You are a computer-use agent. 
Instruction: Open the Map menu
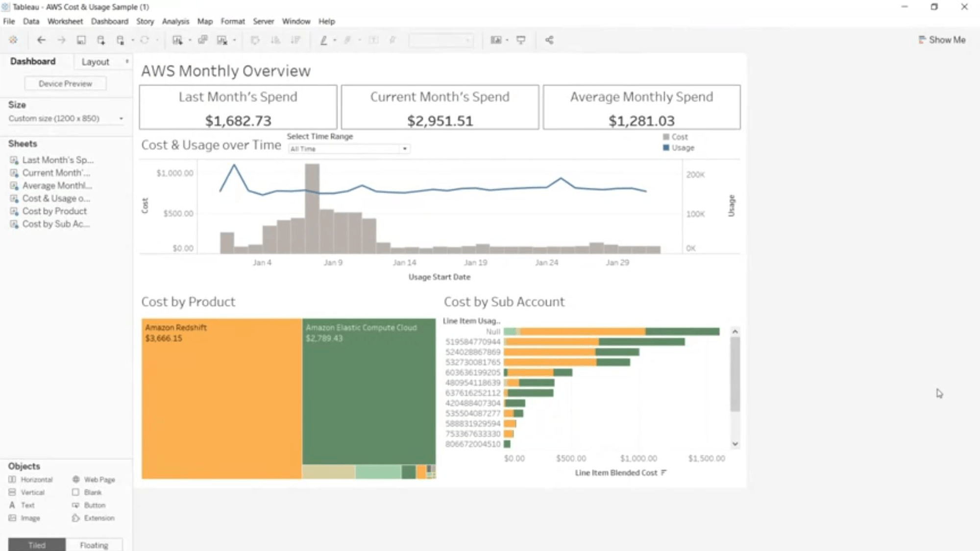[205, 22]
